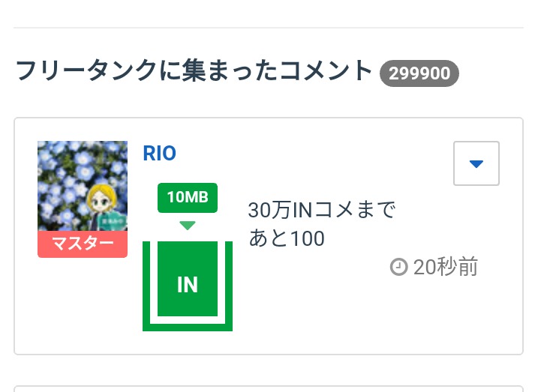Open the dropdown arrow on RIO's comment
Screen dimensions: 538x392
click(x=476, y=163)
